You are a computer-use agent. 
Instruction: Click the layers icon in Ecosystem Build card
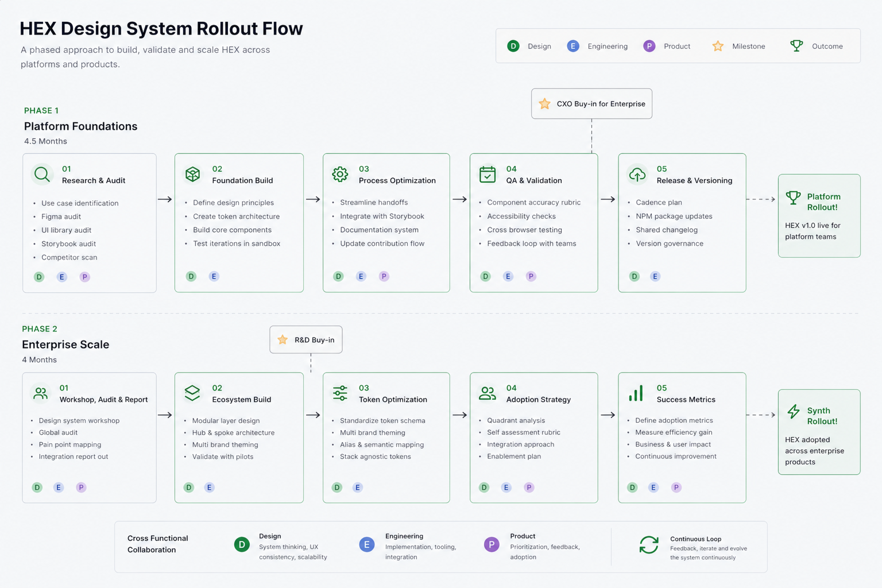[x=192, y=393]
